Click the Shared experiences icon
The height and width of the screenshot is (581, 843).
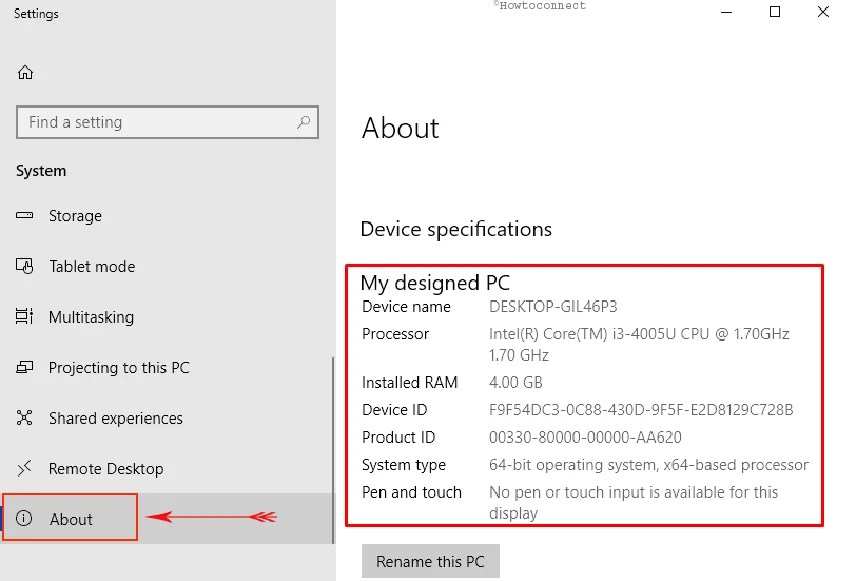(x=26, y=418)
